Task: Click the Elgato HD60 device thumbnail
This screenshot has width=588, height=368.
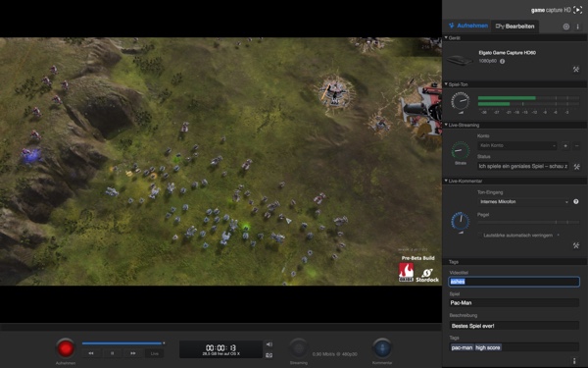Action: [x=460, y=60]
